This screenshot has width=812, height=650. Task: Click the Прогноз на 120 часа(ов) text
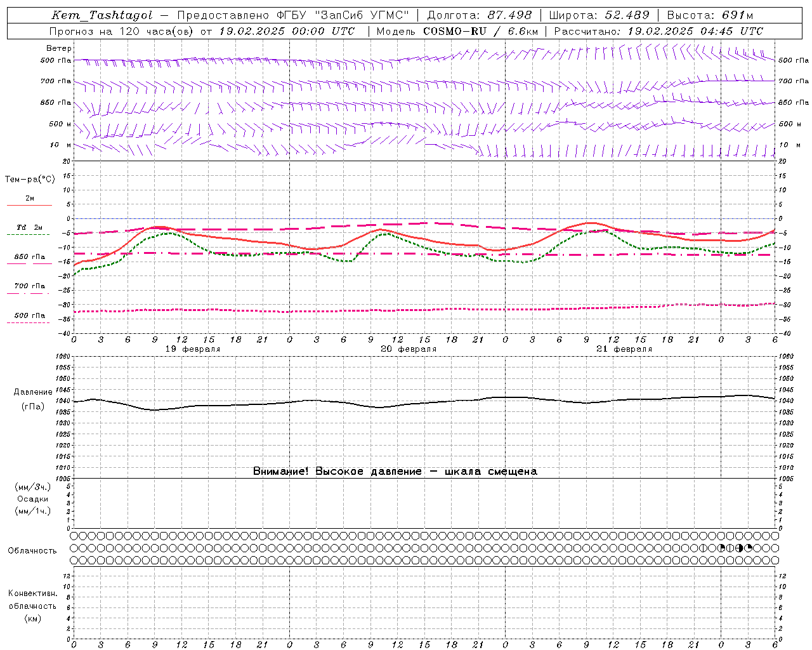122,31
